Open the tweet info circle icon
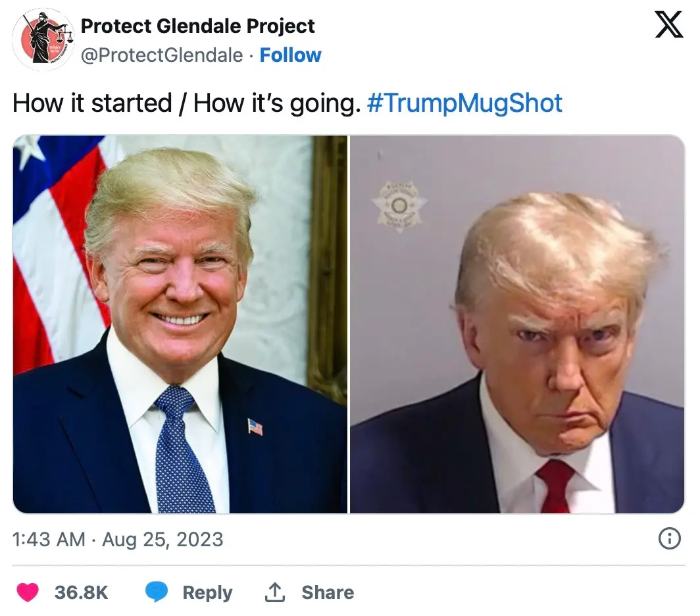700x616 pixels. pos(669,538)
